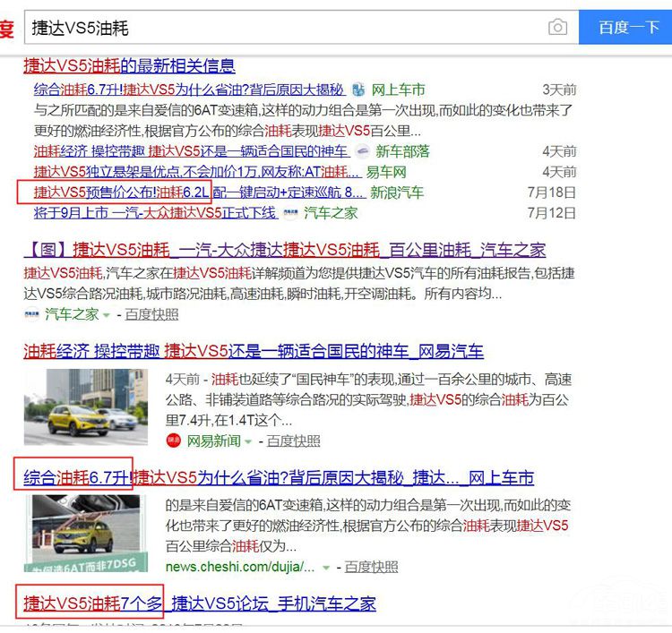Screen dimensions: 672x633
Task: Click the yellow car thumbnail of 网易汽车 result
Action: [86, 406]
